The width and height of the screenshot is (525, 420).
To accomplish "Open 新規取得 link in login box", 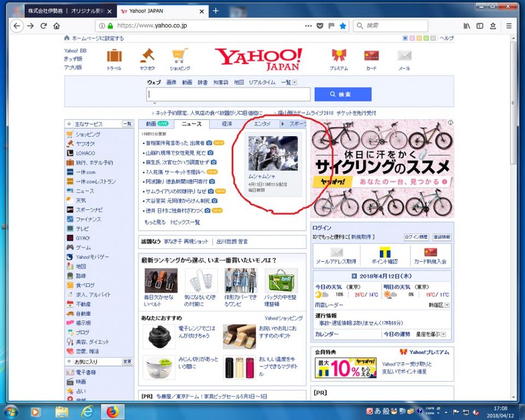I will [361, 237].
